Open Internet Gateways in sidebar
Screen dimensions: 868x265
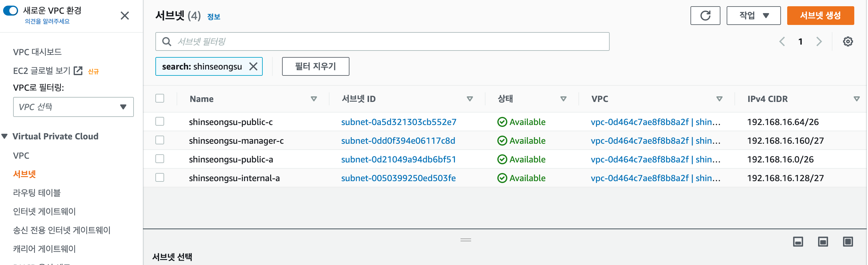coord(44,211)
